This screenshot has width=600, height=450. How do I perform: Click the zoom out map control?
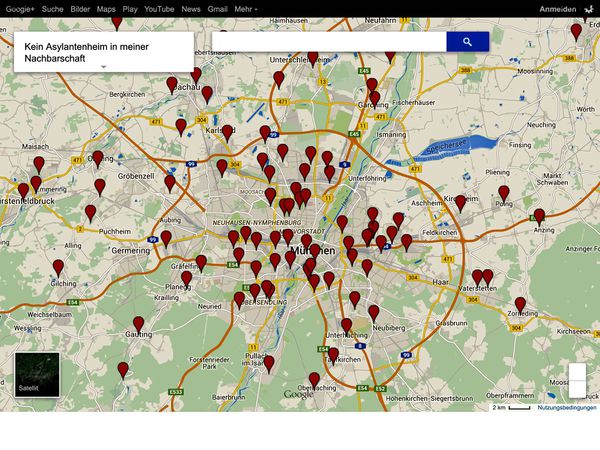coord(577,391)
